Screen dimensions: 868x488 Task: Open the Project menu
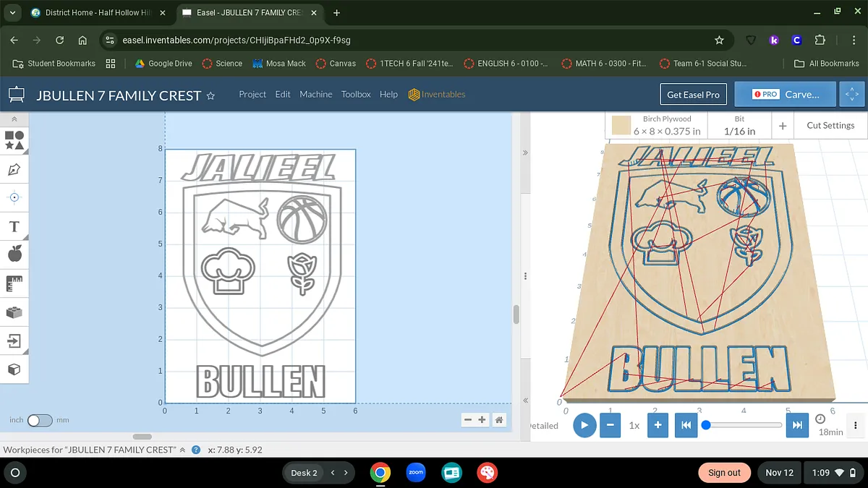(252, 94)
